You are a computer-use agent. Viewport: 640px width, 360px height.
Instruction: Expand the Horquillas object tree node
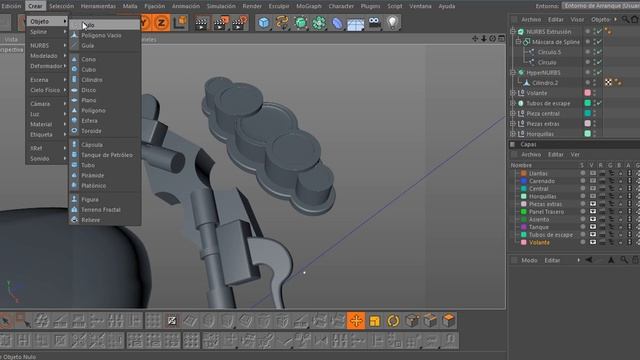click(513, 134)
